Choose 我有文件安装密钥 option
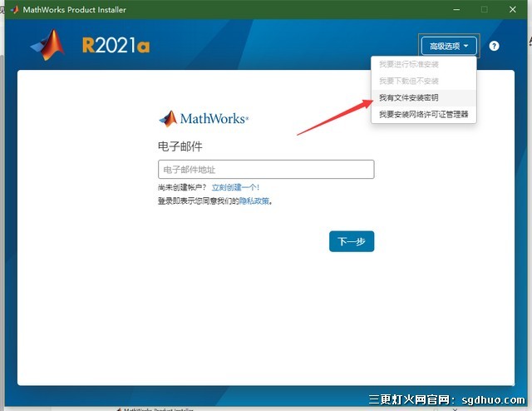 [x=424, y=98]
